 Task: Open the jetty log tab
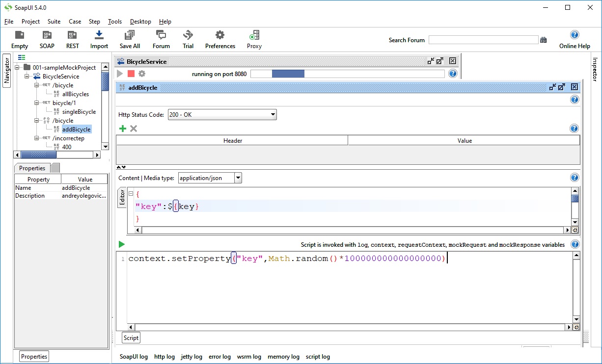pyautogui.click(x=192, y=357)
